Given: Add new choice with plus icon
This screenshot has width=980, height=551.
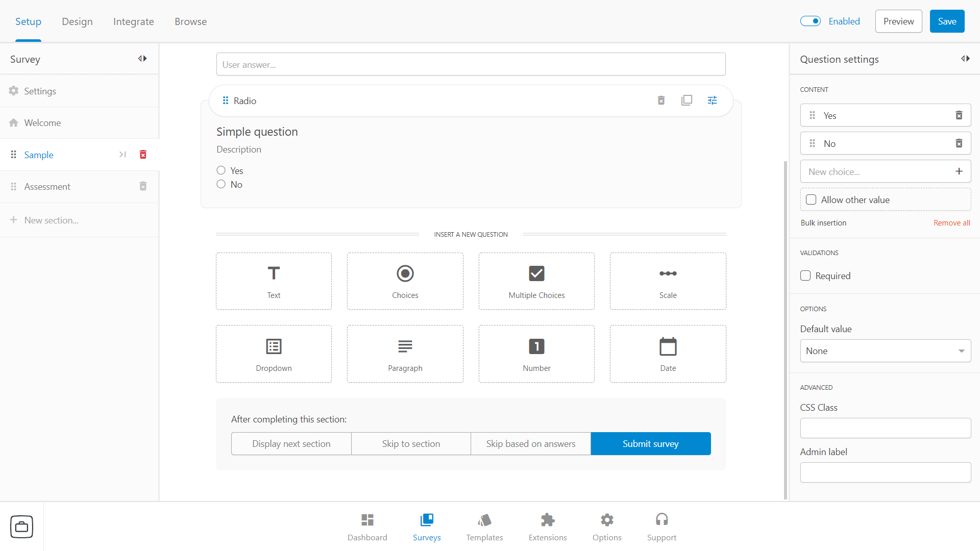Looking at the screenshot, I should point(959,171).
